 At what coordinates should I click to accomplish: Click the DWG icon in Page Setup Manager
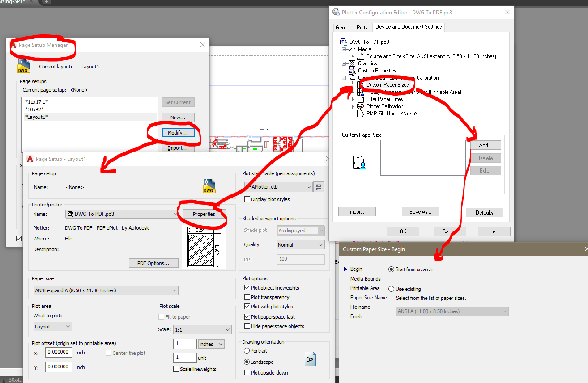pos(23,66)
